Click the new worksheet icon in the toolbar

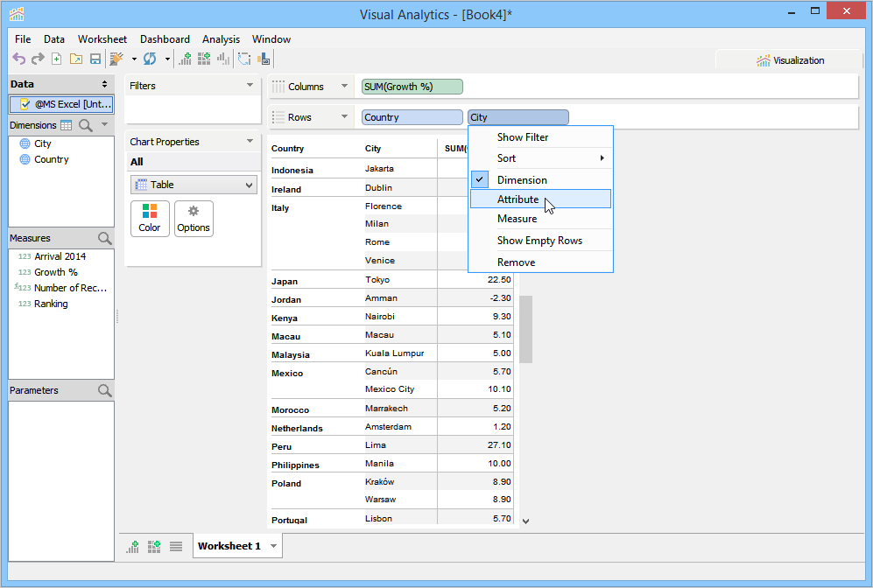(185, 59)
